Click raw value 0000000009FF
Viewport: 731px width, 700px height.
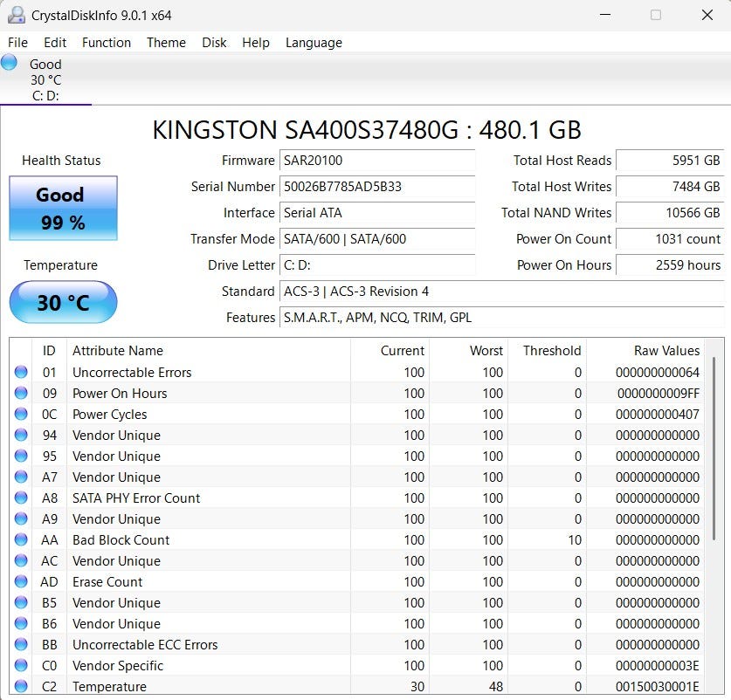pyautogui.click(x=659, y=394)
